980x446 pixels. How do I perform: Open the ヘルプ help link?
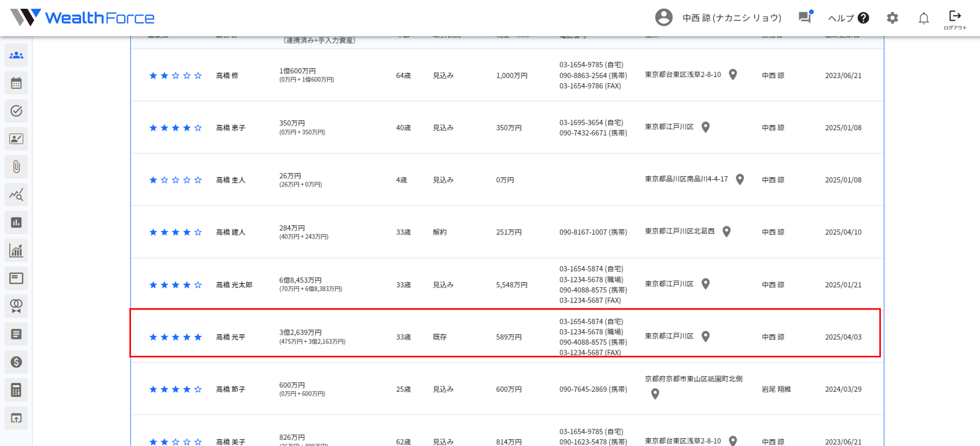tap(848, 18)
